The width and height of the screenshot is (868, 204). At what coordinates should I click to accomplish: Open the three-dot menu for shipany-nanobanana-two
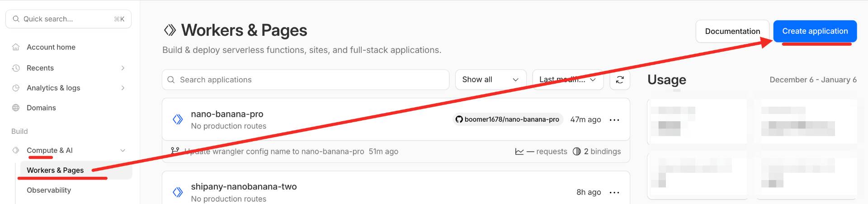tap(614, 193)
